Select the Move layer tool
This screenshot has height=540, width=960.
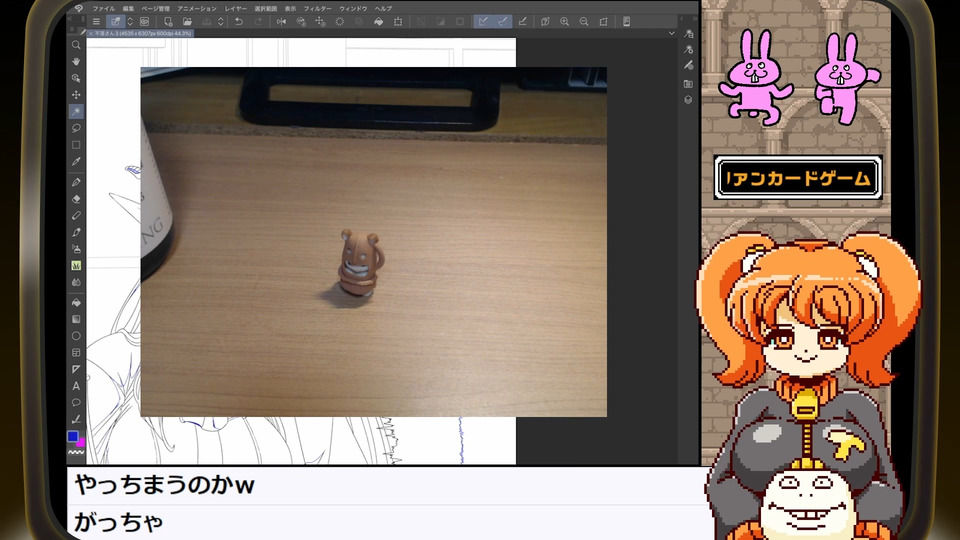click(x=76, y=95)
